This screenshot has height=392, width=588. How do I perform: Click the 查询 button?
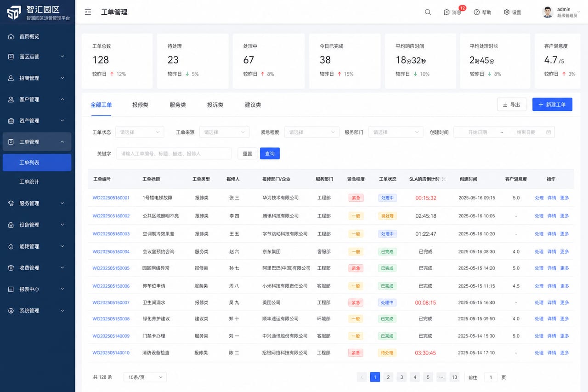270,153
